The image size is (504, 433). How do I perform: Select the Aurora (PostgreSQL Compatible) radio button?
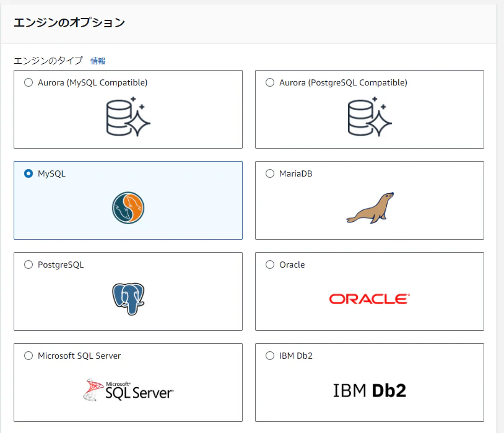tap(270, 82)
